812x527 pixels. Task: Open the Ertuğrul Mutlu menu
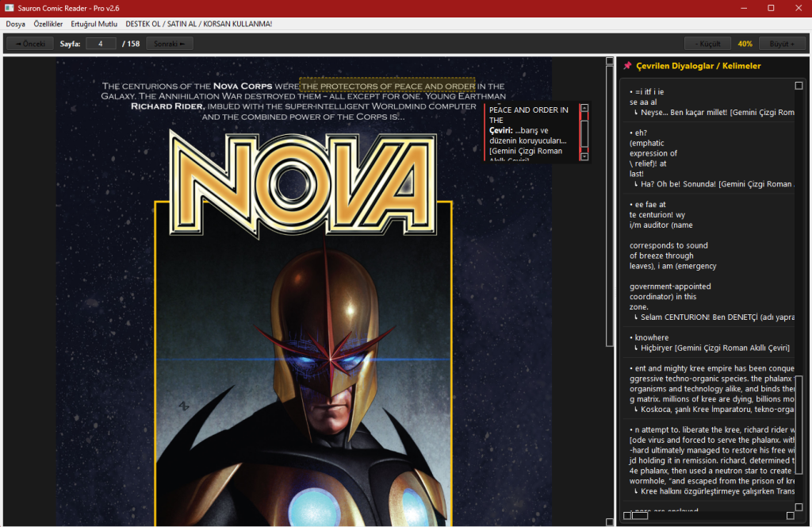click(94, 24)
